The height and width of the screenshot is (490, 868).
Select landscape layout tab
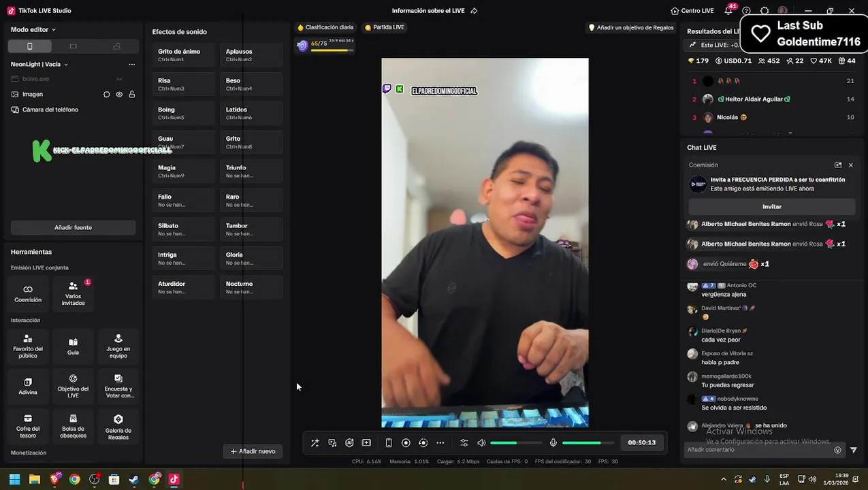[73, 46]
